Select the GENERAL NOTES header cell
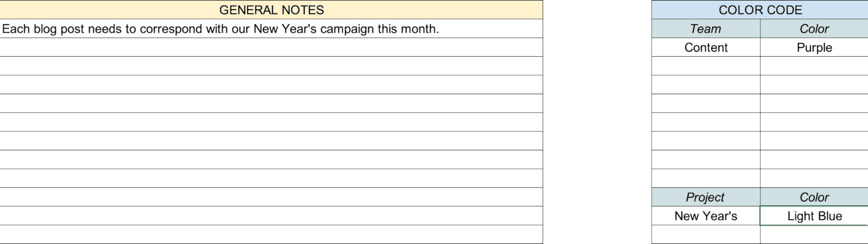The width and height of the screenshot is (868, 244). click(x=271, y=10)
